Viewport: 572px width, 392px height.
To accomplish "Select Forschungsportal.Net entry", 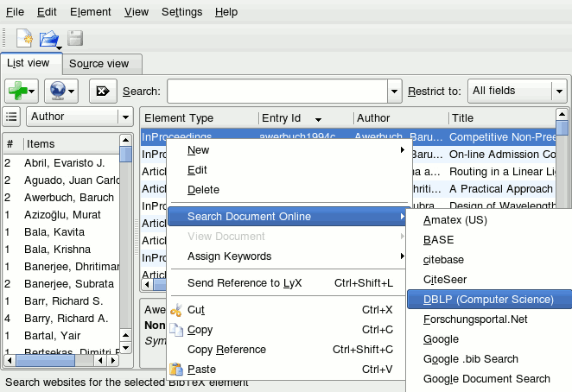I will [490, 319].
